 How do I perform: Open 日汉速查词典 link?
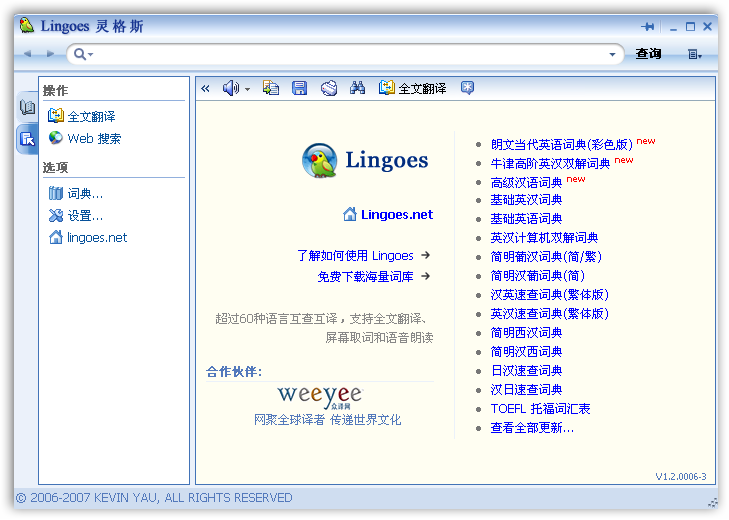point(526,371)
